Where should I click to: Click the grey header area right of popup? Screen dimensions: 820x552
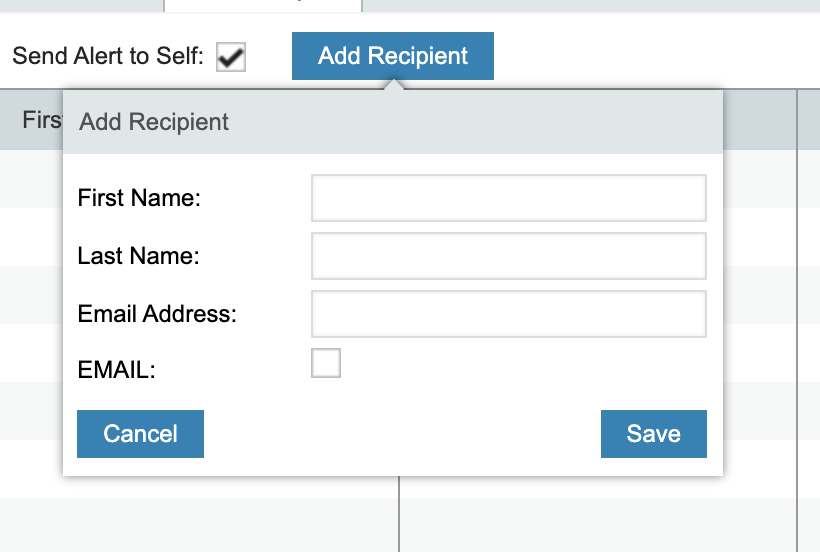(x=760, y=120)
